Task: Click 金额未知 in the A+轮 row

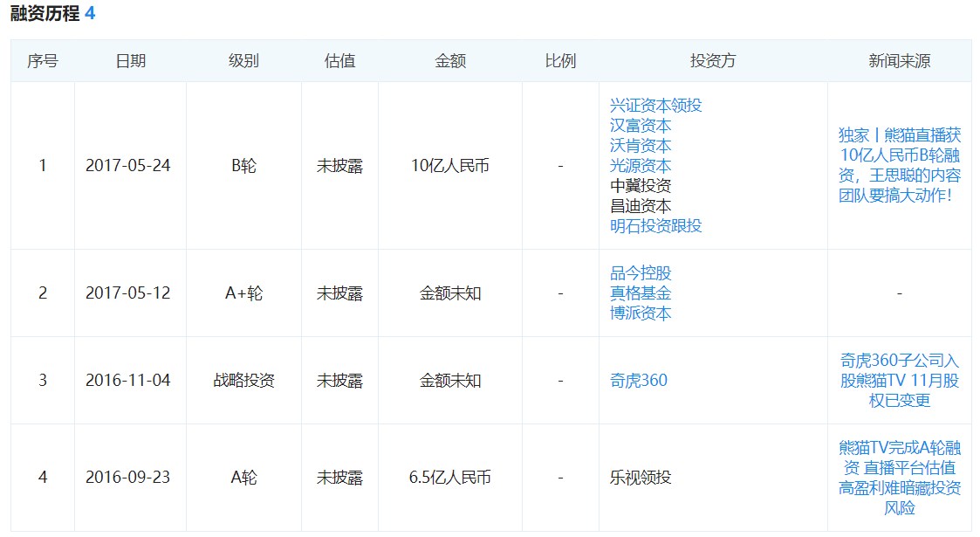Action: pos(450,293)
